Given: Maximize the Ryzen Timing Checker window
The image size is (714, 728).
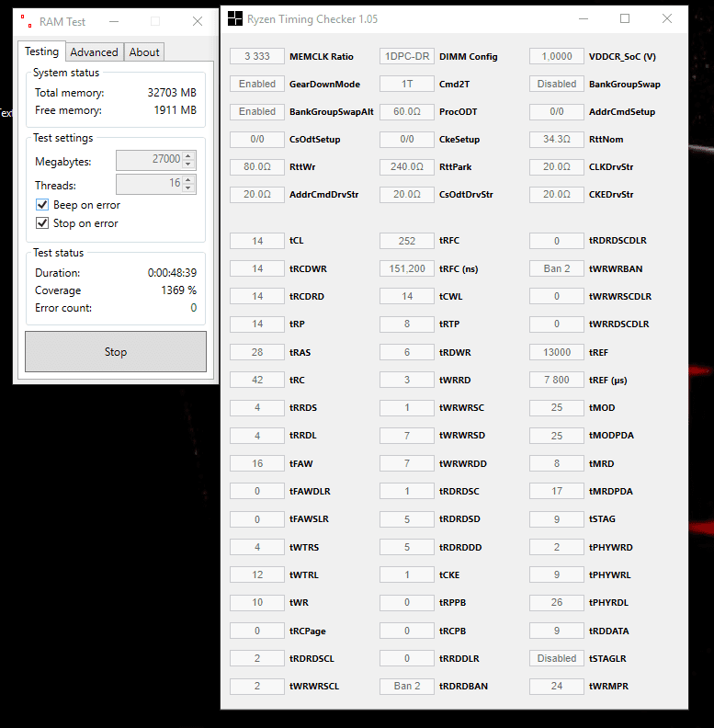Looking at the screenshot, I should (x=625, y=18).
